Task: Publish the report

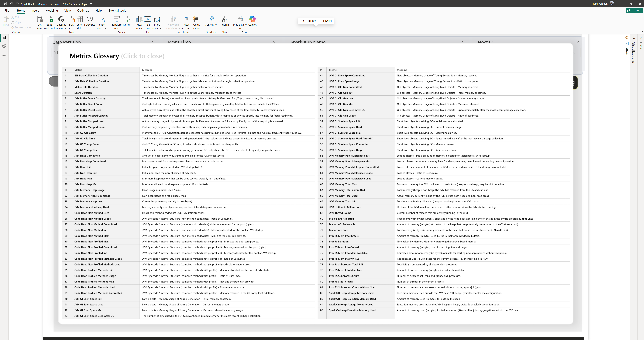Action: coord(225,21)
